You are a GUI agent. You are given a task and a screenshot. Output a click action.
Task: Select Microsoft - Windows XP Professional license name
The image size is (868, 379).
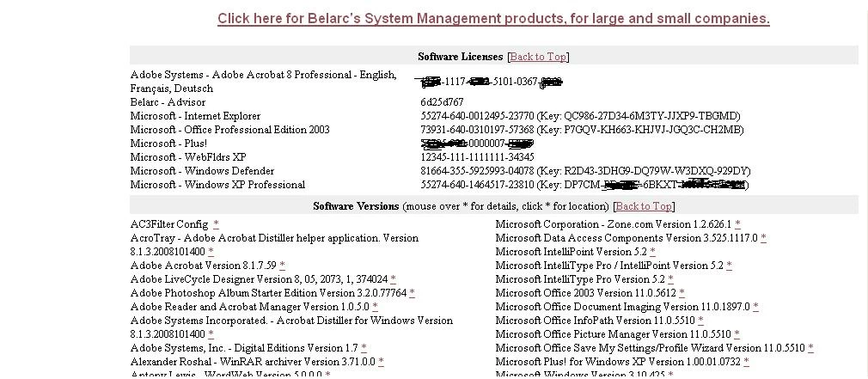click(217, 185)
